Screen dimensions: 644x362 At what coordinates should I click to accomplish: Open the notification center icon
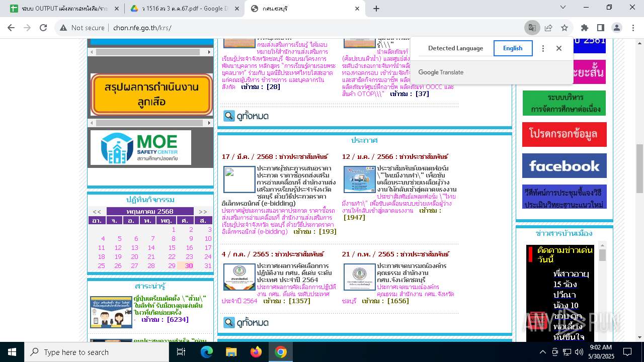[627, 352]
